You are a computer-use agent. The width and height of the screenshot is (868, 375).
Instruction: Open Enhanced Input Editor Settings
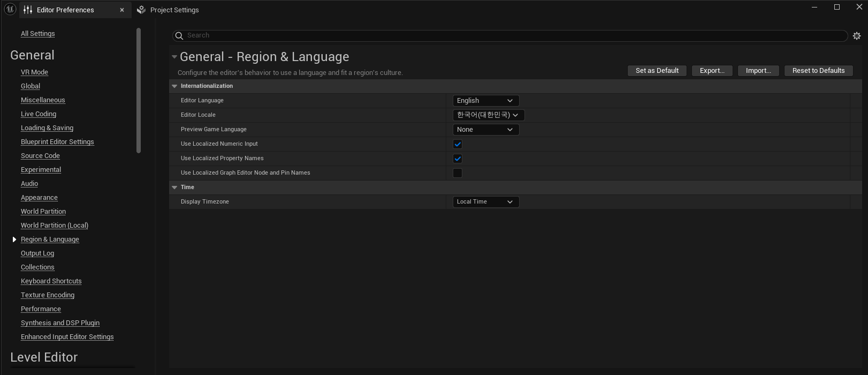tap(67, 337)
